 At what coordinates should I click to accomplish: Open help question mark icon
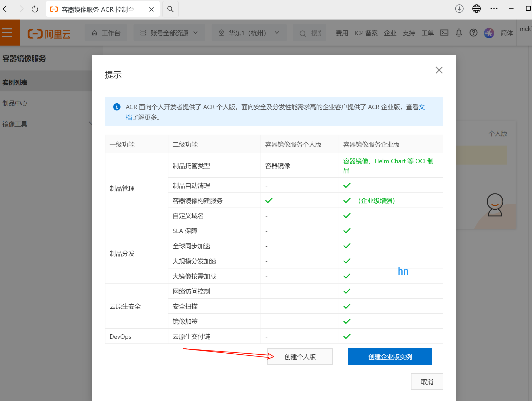473,33
